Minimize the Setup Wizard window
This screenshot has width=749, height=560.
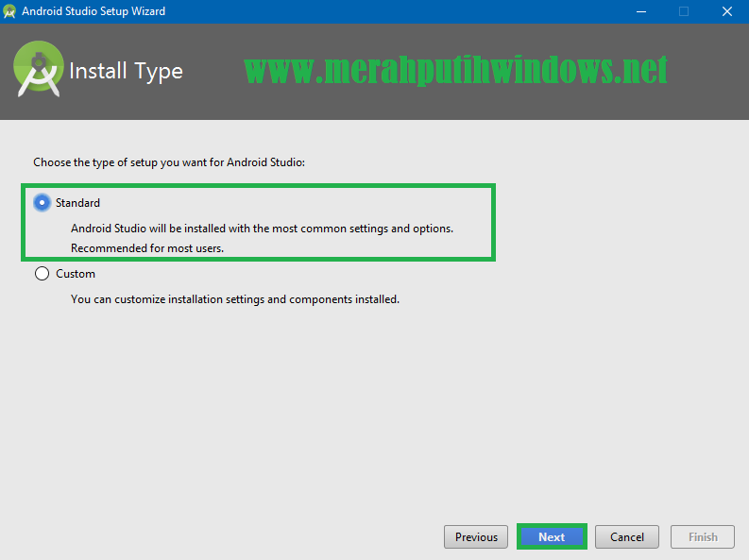(641, 11)
